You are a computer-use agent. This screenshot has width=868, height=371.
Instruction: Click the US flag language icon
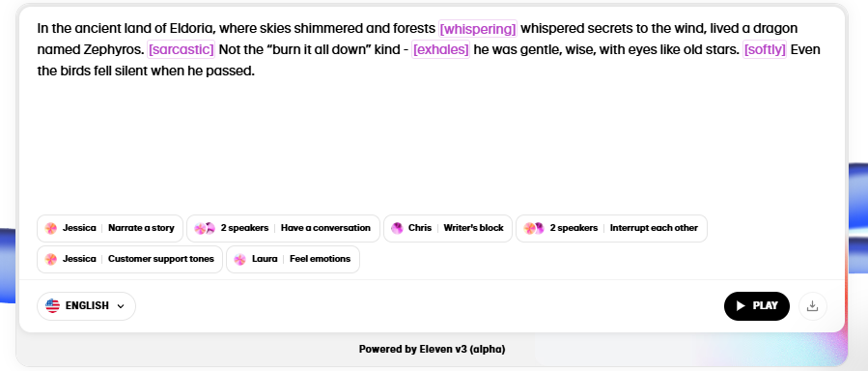[x=52, y=305]
